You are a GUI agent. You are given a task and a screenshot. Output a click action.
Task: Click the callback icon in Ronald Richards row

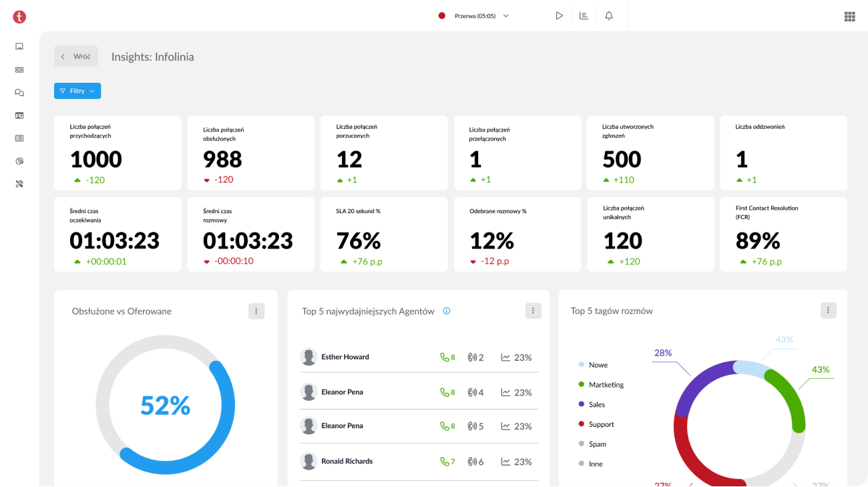click(471, 462)
